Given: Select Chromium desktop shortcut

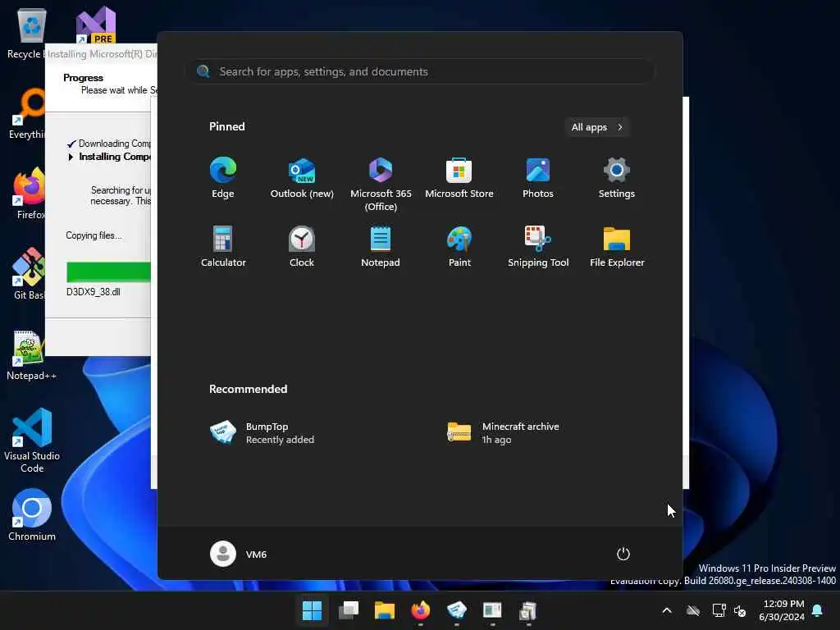Looking at the screenshot, I should coord(32,515).
